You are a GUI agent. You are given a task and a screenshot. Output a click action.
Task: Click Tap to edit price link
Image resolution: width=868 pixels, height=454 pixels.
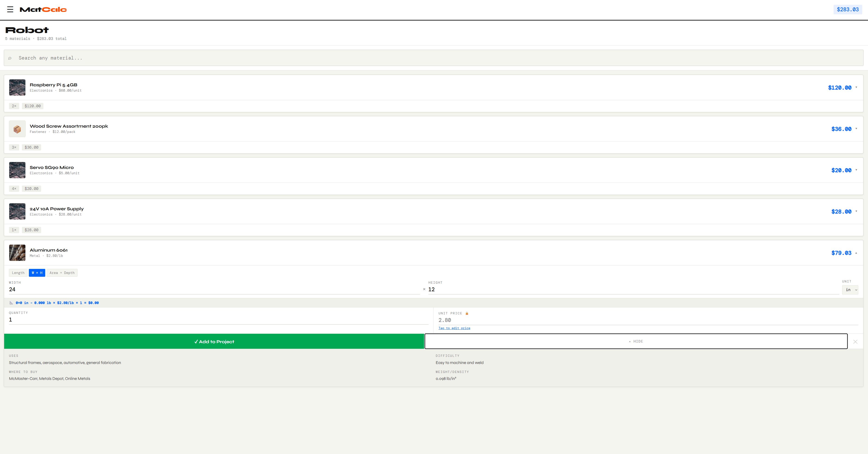tap(454, 328)
